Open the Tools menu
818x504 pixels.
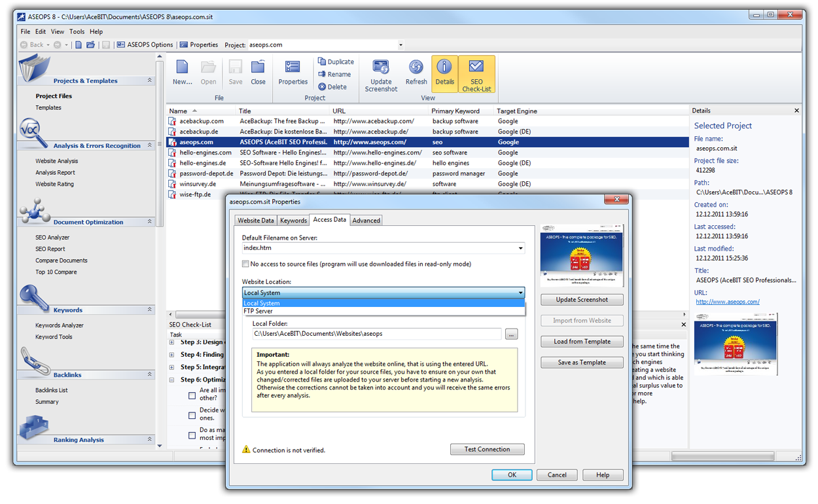tap(77, 31)
